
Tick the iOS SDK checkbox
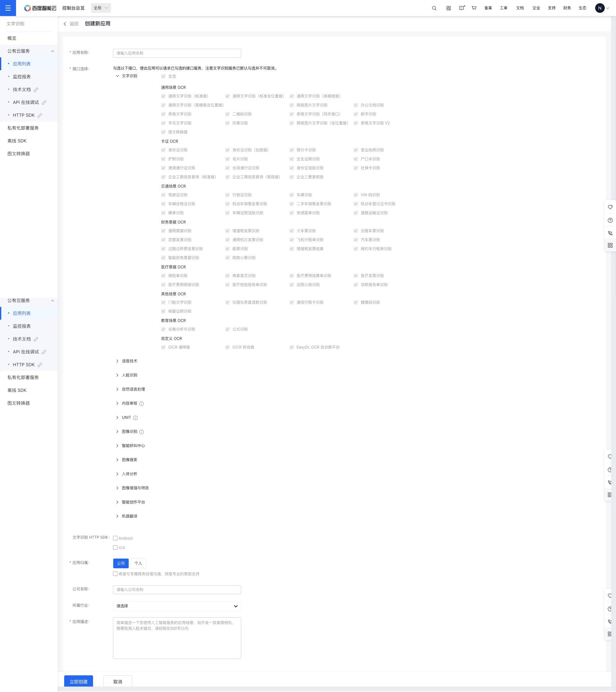[x=115, y=547]
